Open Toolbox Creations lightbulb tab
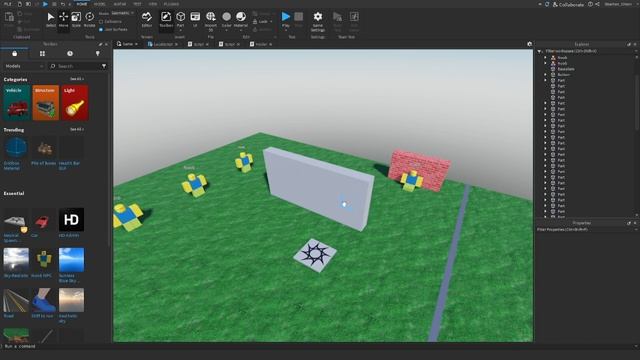The image size is (640, 360). [98, 53]
